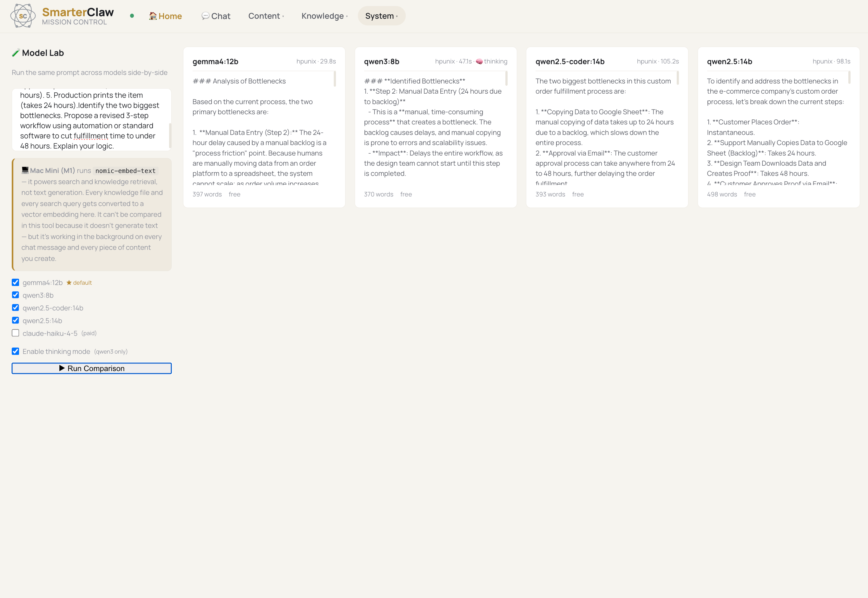Select the qwen2.5:14b result card title

729,62
